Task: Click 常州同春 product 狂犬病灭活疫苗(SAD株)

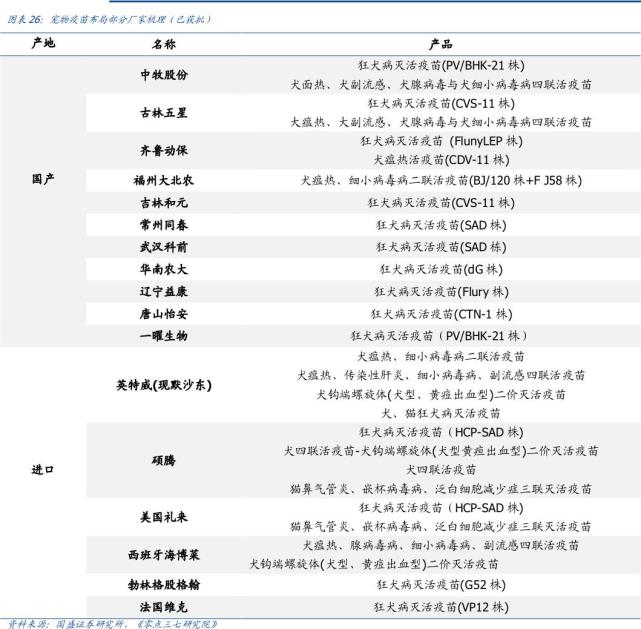Action: [x=441, y=225]
